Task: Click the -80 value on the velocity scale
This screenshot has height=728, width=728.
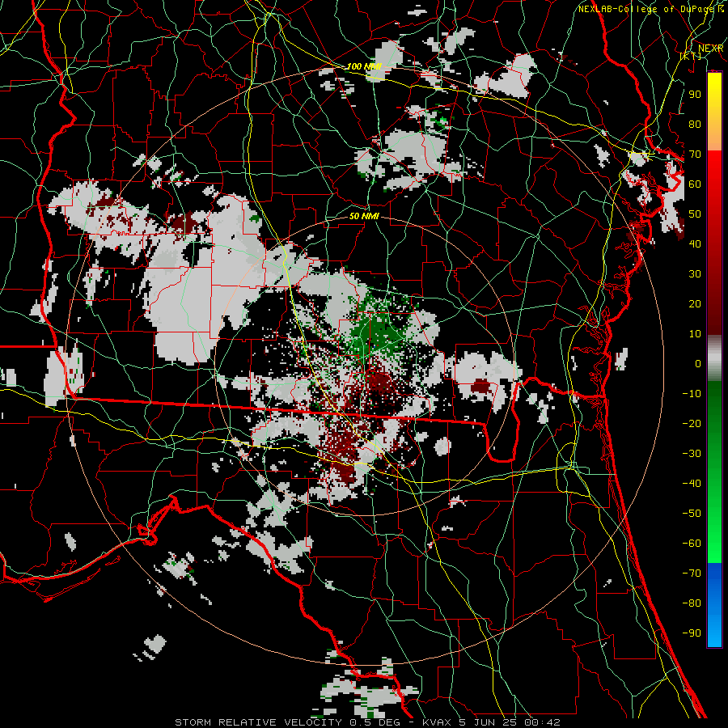Action: [x=692, y=603]
